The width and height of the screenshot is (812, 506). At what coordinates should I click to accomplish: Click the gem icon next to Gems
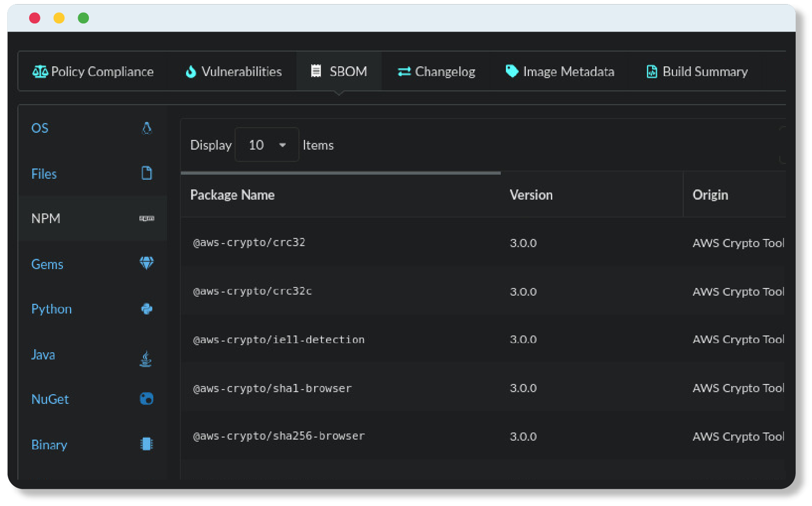[x=147, y=263]
